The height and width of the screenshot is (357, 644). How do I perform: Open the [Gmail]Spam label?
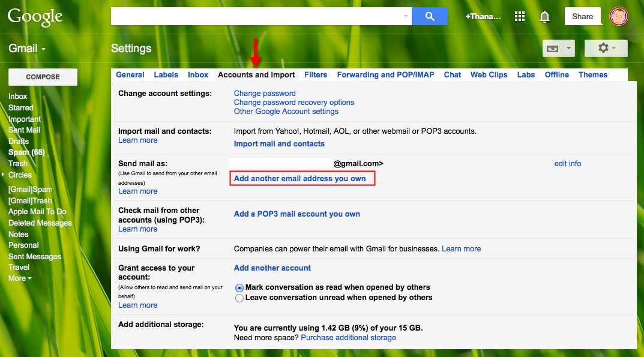(x=31, y=190)
